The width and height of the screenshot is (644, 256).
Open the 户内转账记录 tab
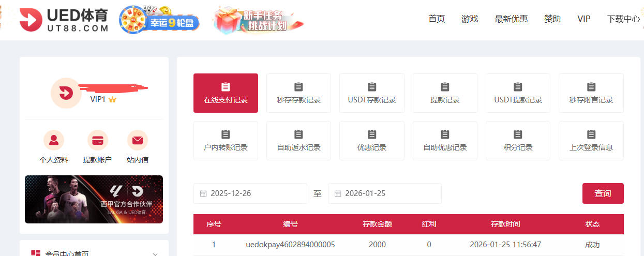(x=226, y=141)
